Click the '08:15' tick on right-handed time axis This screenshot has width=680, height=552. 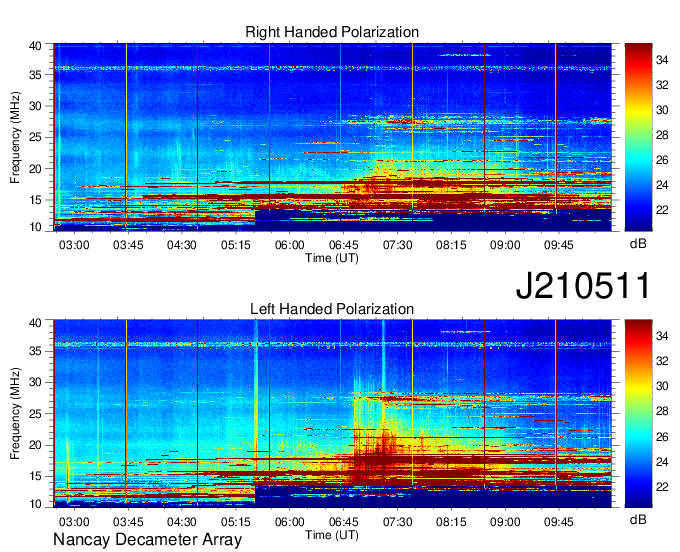coord(451,245)
